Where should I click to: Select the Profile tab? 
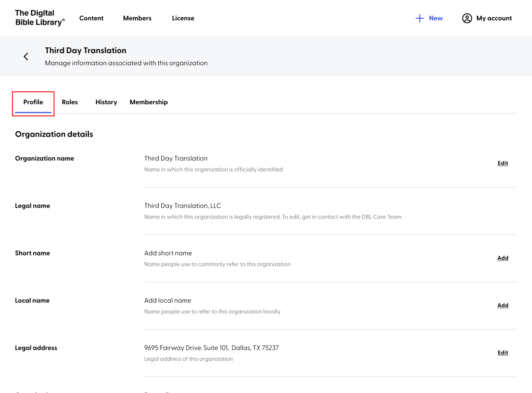pyautogui.click(x=33, y=102)
